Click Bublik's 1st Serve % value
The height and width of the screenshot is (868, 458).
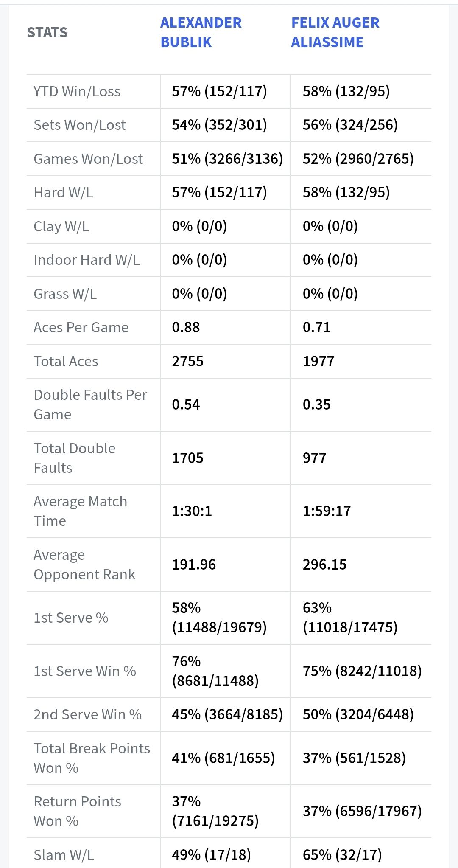(x=219, y=618)
